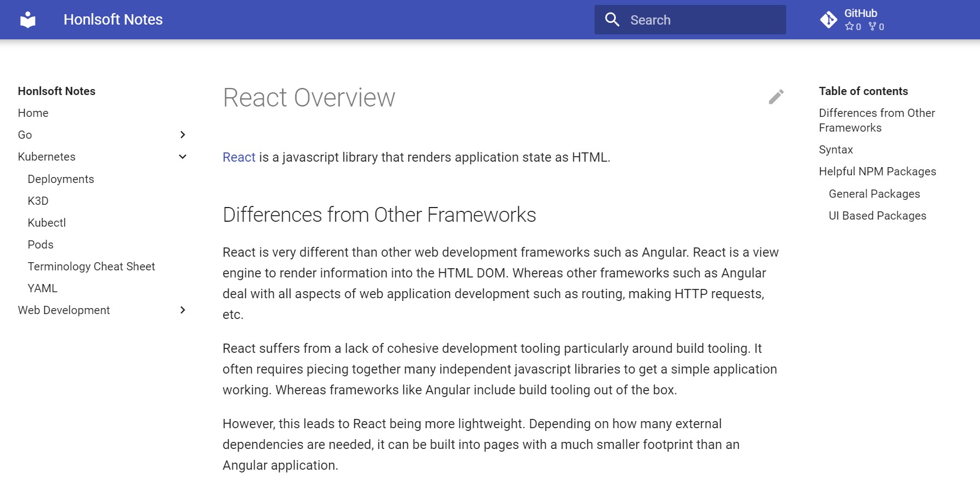Open Terminology Cheat Sheet page
Image resolution: width=980 pixels, height=479 pixels.
point(91,267)
